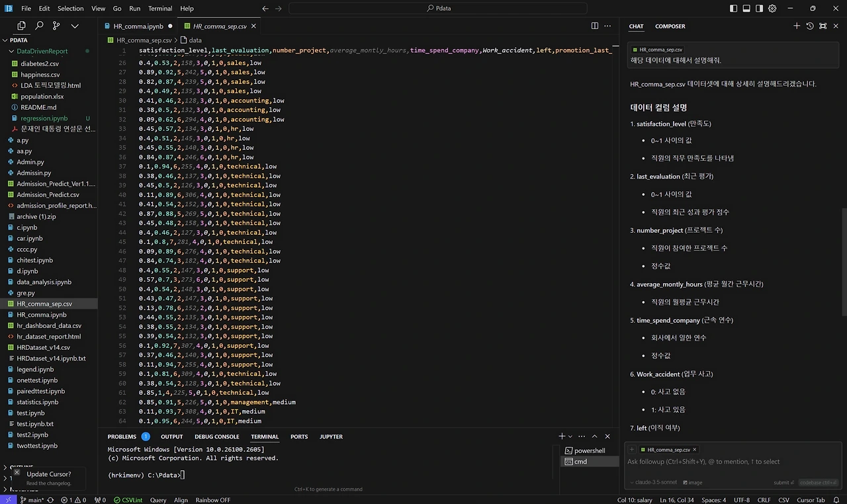Split the editor to the right
847x504 pixels.
pos(595,26)
